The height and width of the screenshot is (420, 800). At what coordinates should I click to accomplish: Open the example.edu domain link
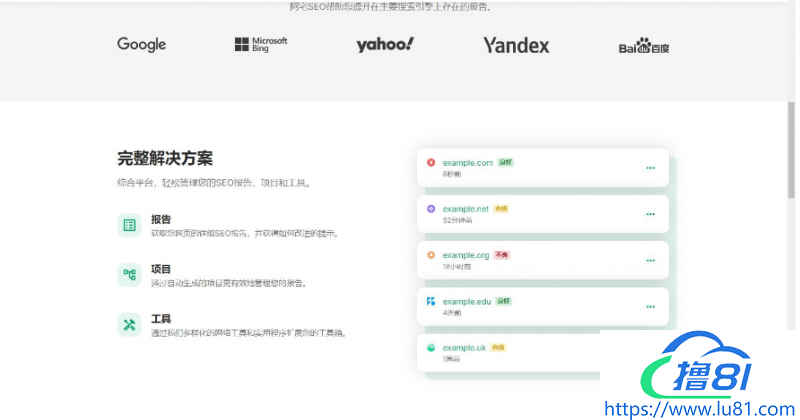466,301
